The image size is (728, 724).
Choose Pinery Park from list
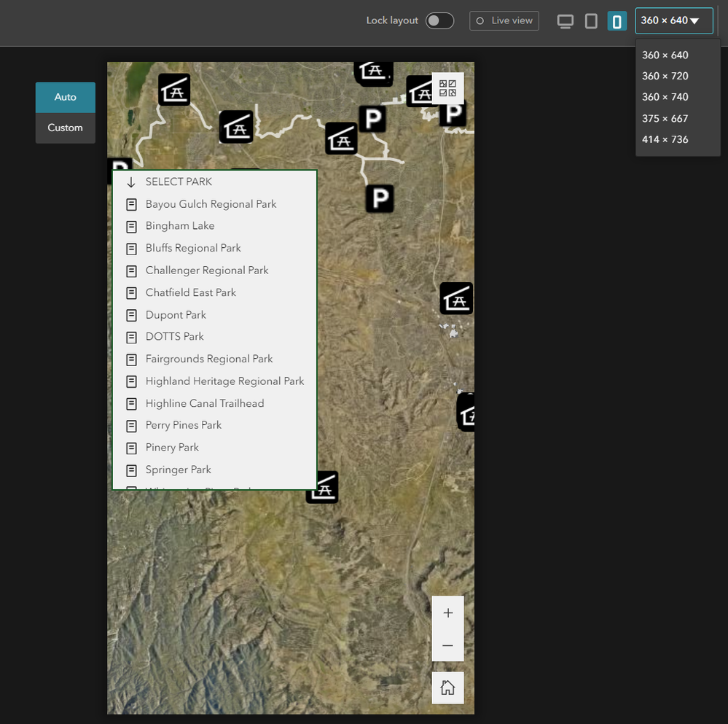point(214,447)
